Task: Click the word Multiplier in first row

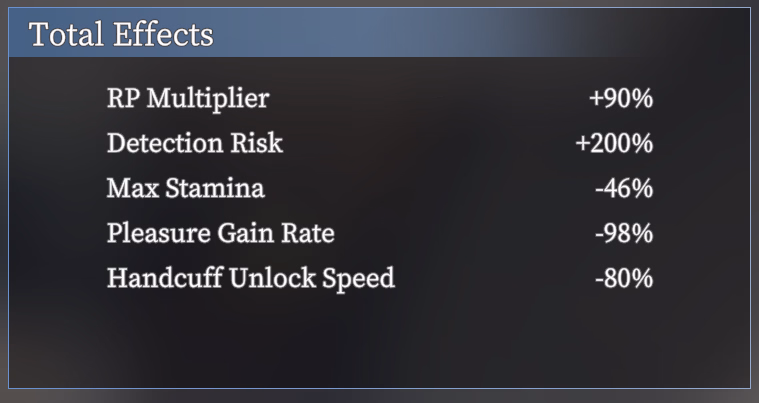Action: (x=208, y=99)
